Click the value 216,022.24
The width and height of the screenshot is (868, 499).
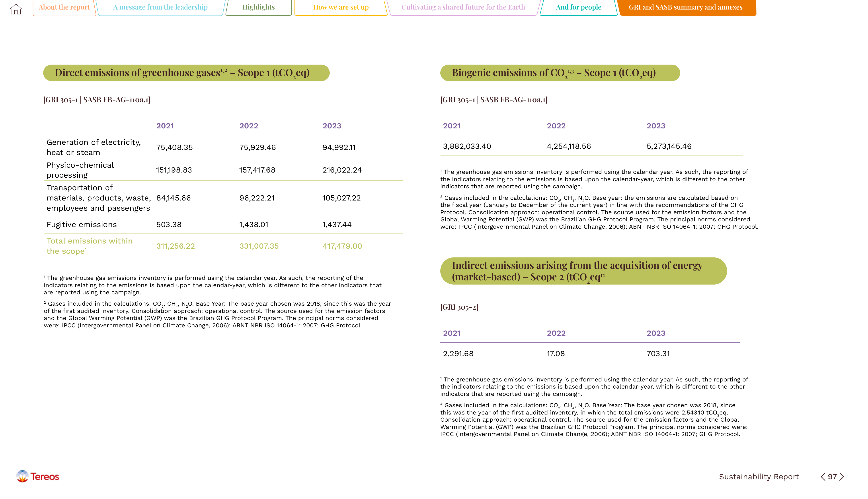click(x=342, y=170)
